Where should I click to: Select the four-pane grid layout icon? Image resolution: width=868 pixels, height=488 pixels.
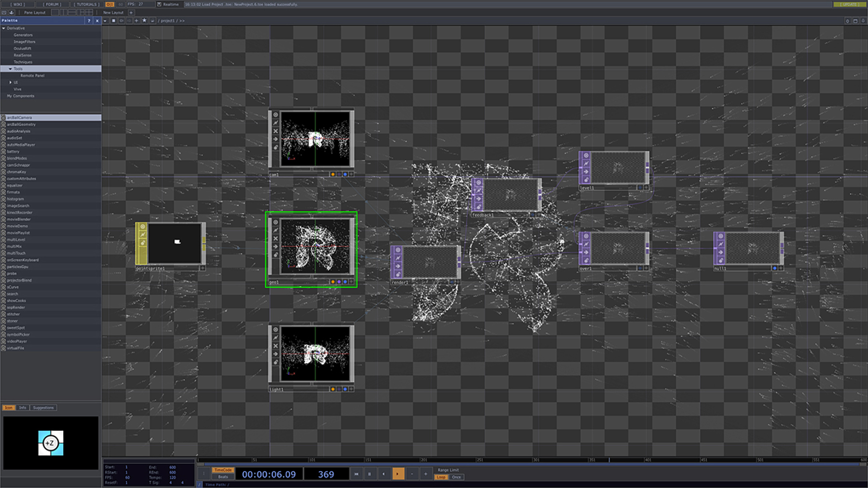point(89,13)
